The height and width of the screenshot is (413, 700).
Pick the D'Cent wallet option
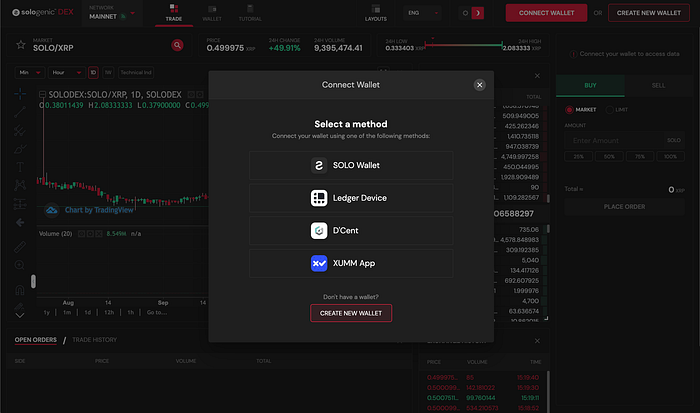tap(351, 230)
